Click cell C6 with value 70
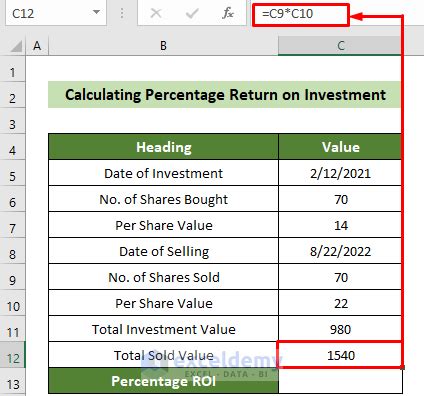Image resolution: width=424 pixels, height=396 pixels. point(340,199)
